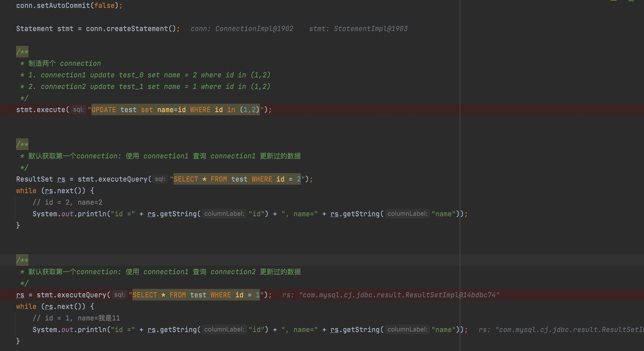Click columnLabel hint before "name" in first println
Viewport: 644px width, 351px height.
point(407,214)
